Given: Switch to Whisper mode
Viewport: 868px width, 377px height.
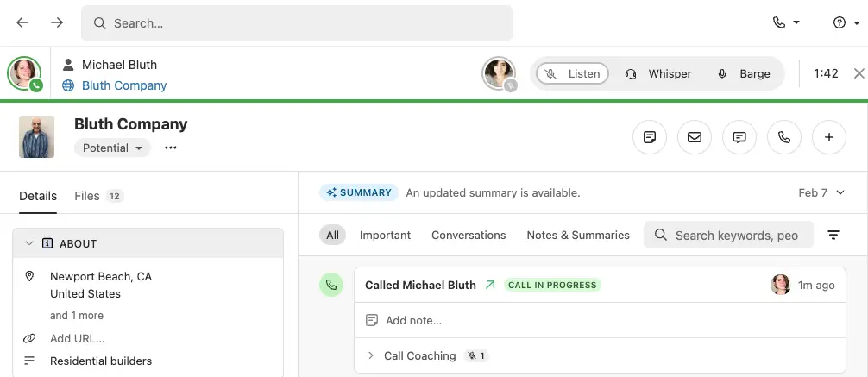Looking at the screenshot, I should click(657, 73).
